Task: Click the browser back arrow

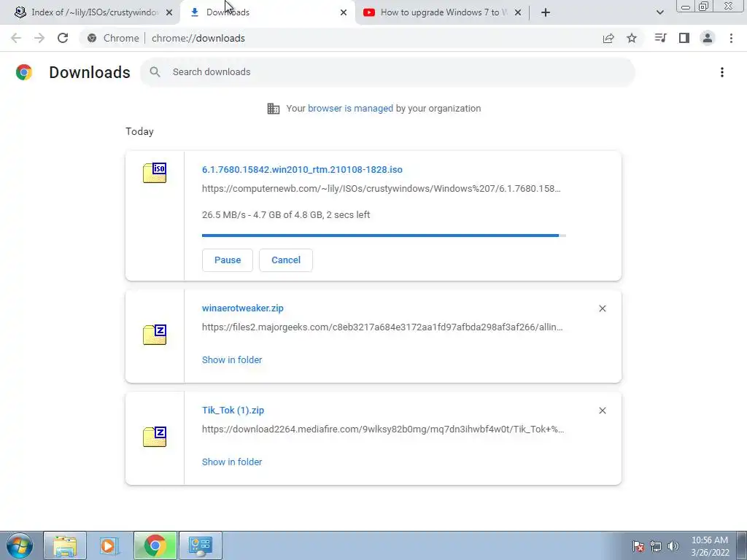Action: coord(16,38)
